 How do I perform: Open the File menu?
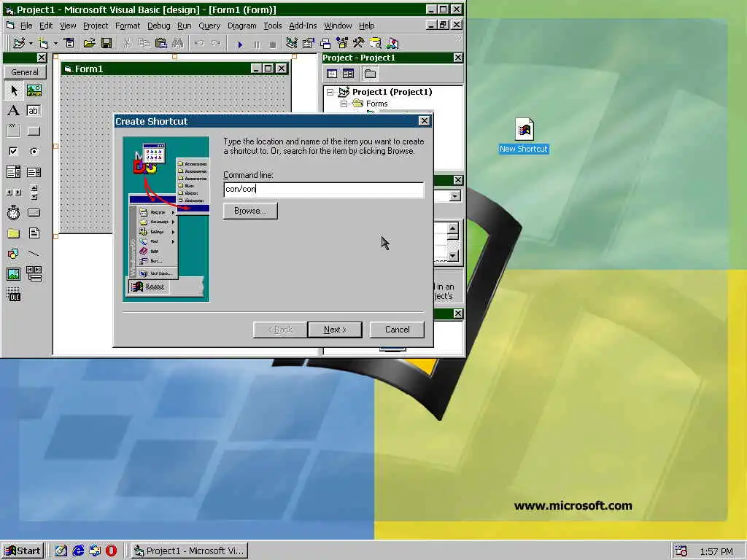click(x=26, y=26)
